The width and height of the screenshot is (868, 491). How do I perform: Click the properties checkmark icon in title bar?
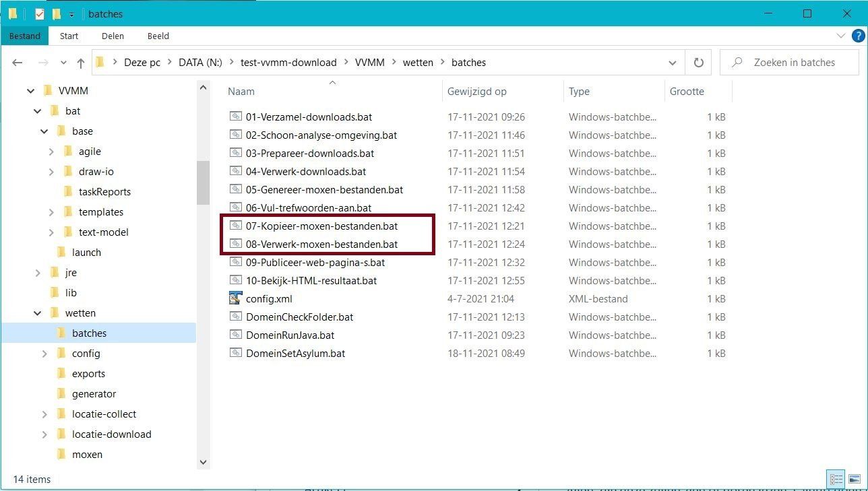(39, 13)
